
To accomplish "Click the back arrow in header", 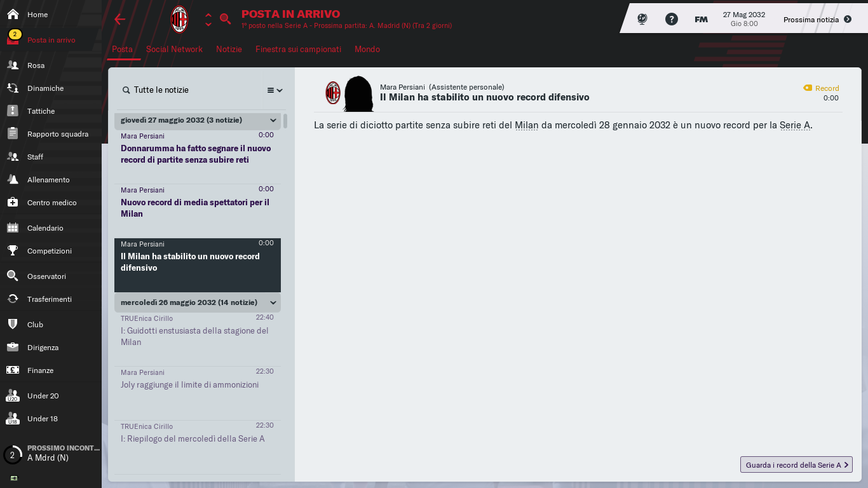I will (x=120, y=19).
